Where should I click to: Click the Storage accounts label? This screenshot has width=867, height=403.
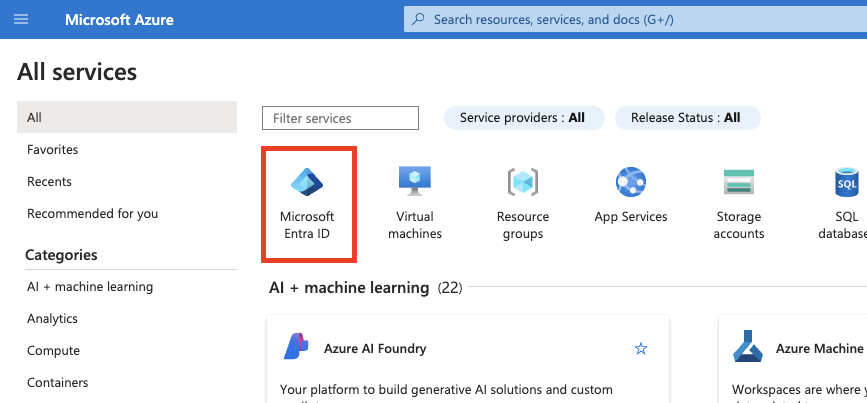pyautogui.click(x=739, y=225)
